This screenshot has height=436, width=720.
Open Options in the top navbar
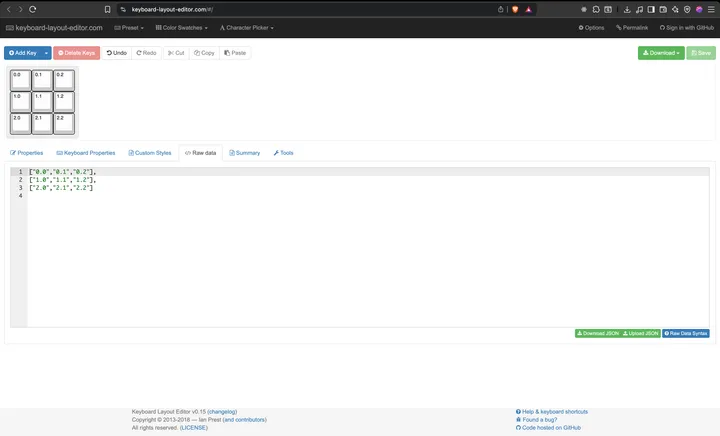point(592,28)
